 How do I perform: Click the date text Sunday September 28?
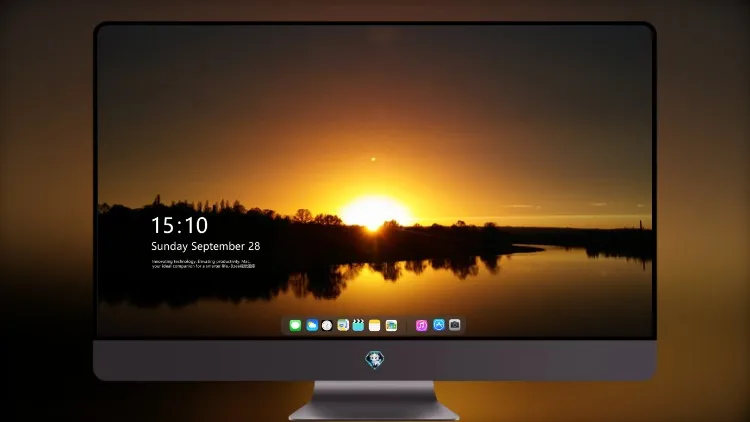click(206, 246)
